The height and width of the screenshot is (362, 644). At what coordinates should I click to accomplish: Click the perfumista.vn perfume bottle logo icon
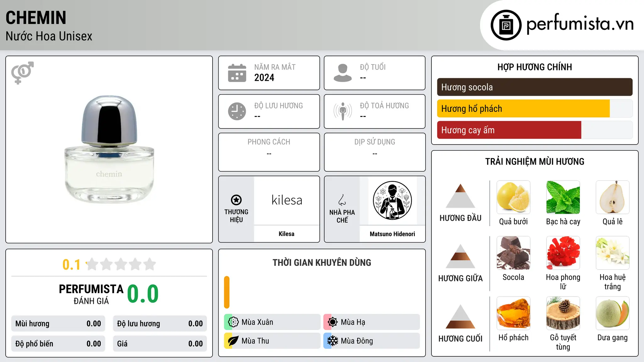506,25
